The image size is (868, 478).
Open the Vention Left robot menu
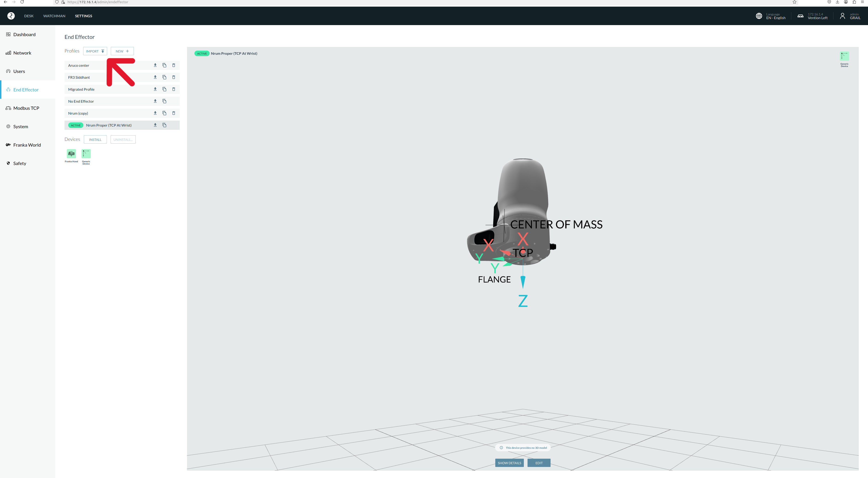click(812, 16)
